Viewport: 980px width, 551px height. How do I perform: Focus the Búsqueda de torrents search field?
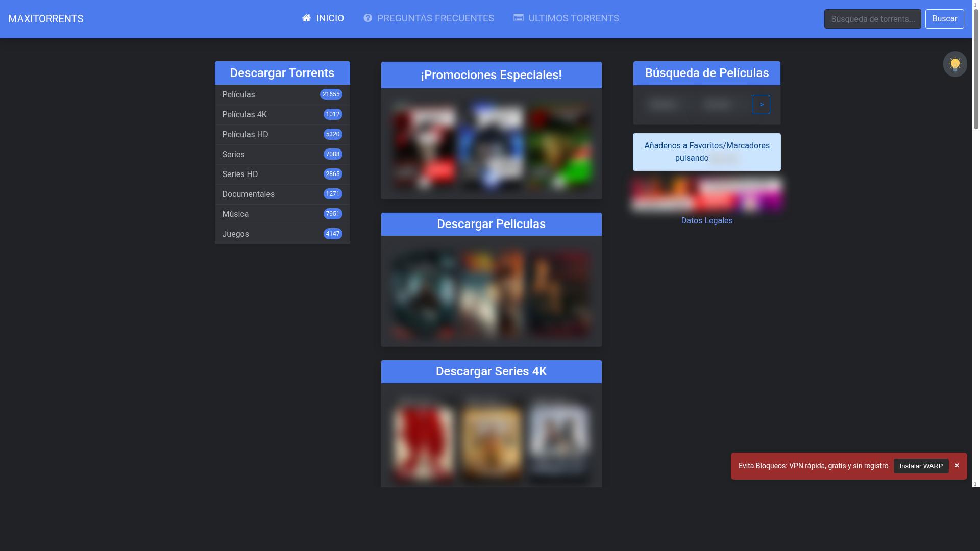[872, 19]
